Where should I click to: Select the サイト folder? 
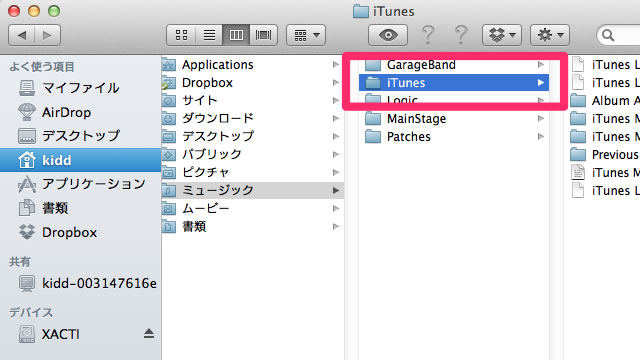pos(253,100)
